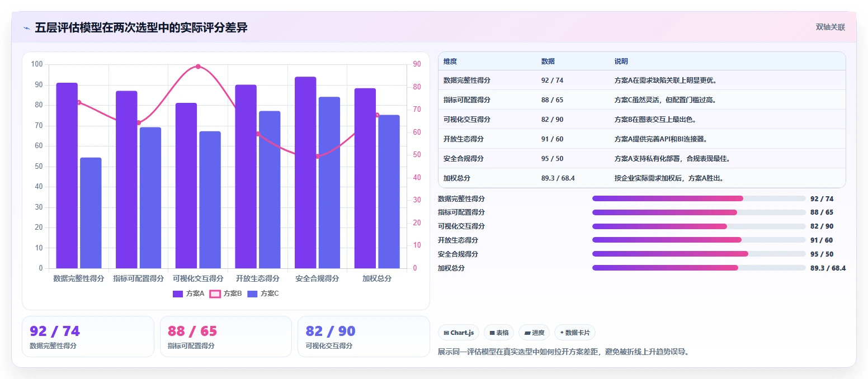This screenshot has height=379, width=868.
Task: Click the 指标可配置得分 progress bar
Action: pyautogui.click(x=699, y=212)
